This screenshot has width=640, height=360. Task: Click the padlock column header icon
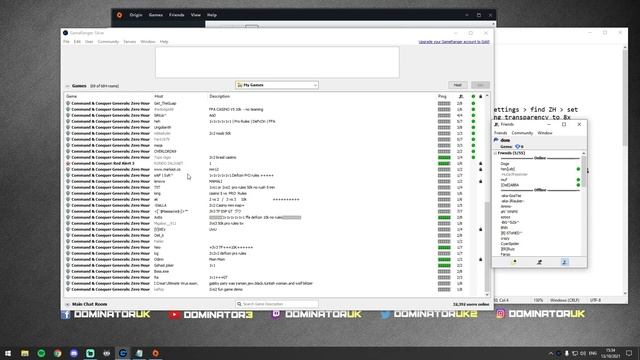(x=480, y=97)
